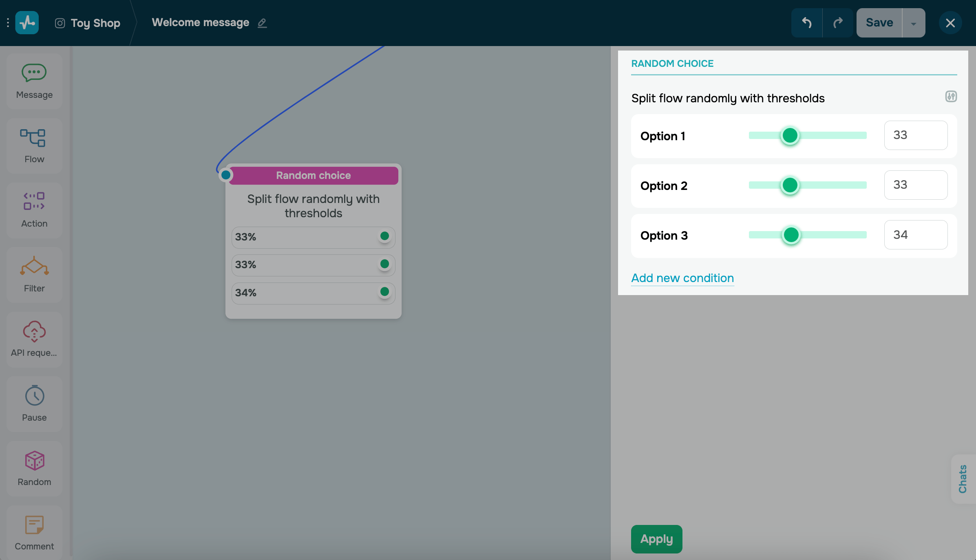
Task: Open the Chats side tab
Action: coord(963,479)
